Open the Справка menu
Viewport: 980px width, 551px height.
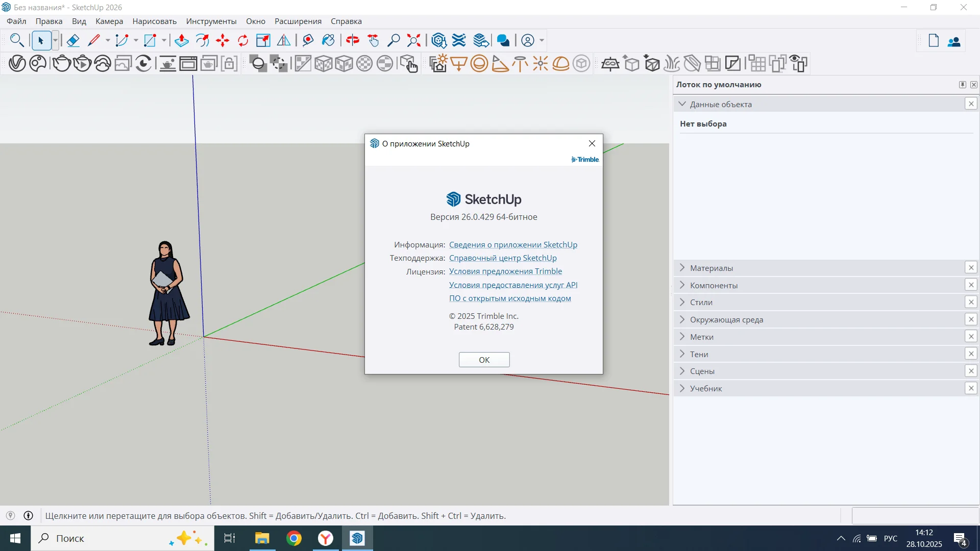pyautogui.click(x=346, y=21)
